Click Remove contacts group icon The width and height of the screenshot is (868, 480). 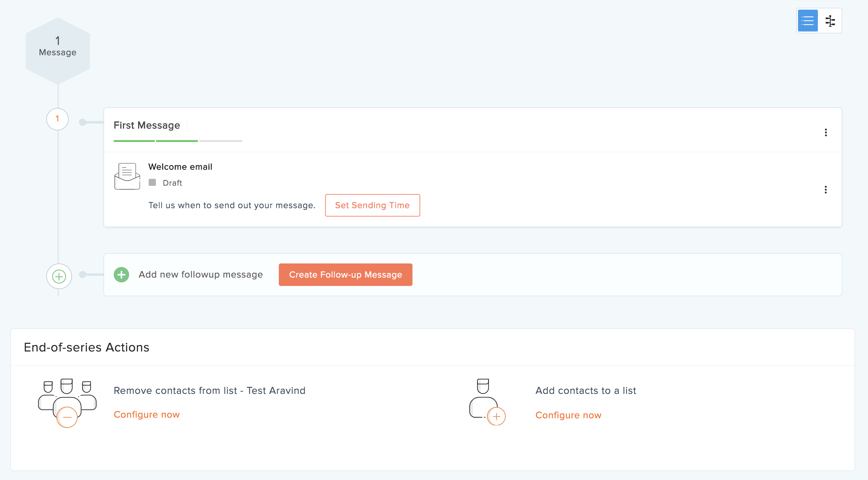click(x=67, y=403)
